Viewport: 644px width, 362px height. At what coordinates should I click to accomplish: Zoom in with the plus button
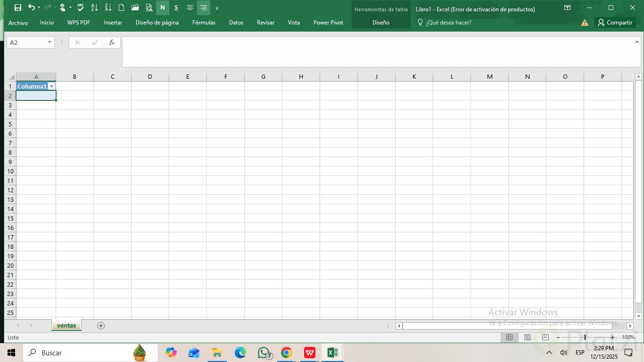[612, 337]
